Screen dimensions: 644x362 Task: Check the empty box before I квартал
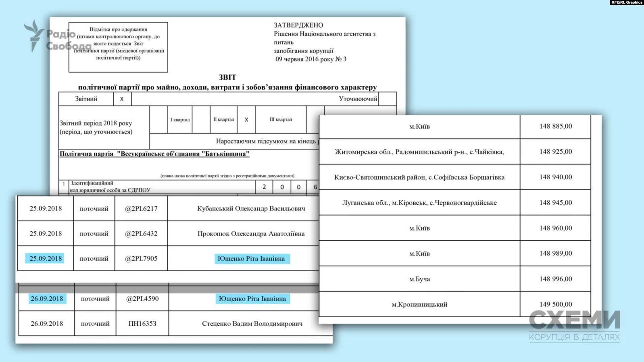point(158,120)
